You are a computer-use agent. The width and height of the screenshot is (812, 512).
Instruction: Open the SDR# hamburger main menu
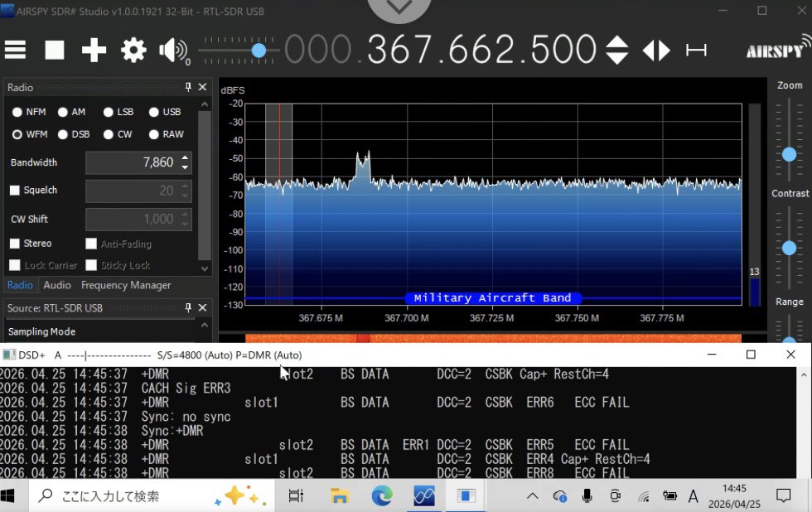[x=15, y=51]
